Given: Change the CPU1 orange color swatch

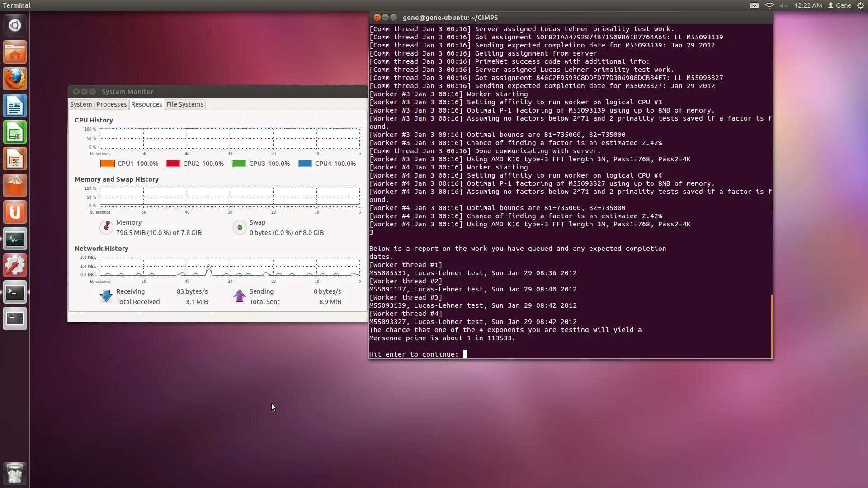Looking at the screenshot, I should tap(108, 164).
